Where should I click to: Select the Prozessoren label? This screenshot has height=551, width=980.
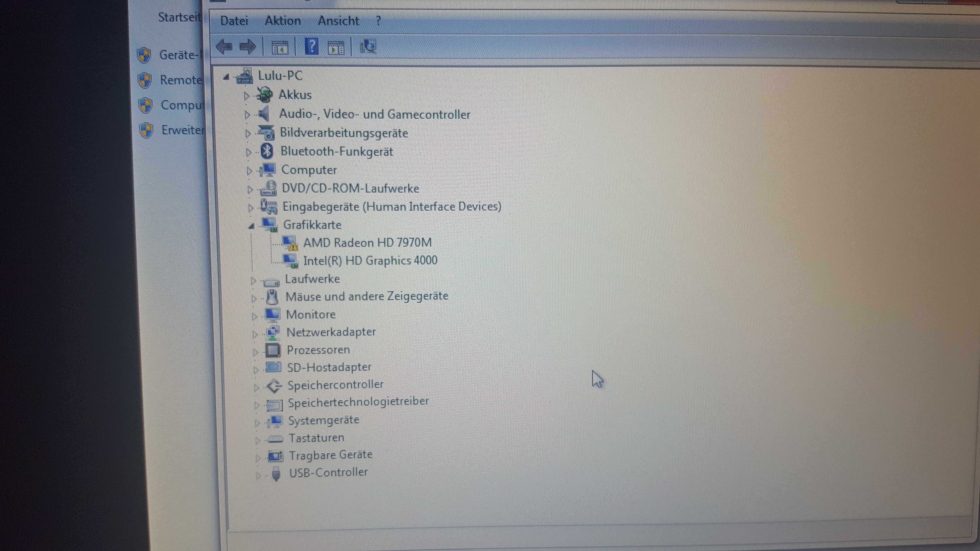(318, 350)
